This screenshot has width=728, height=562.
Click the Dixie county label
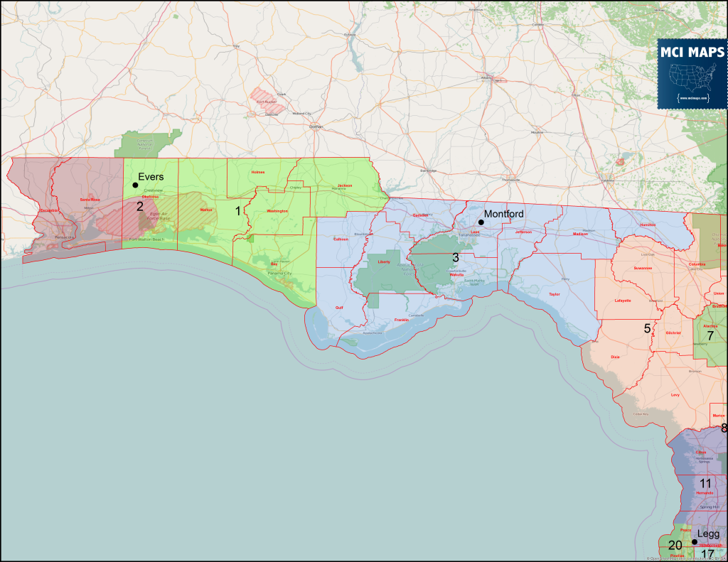[615, 357]
